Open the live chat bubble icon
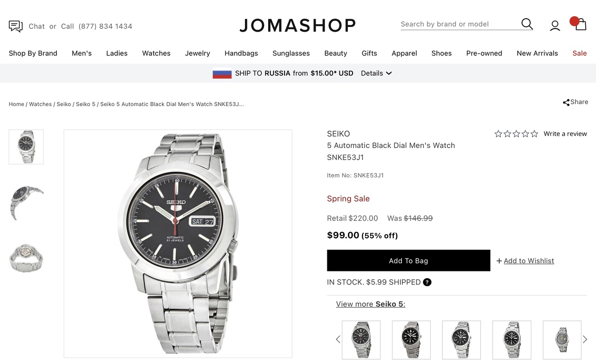Image resolution: width=596 pixels, height=364 pixels. click(16, 26)
